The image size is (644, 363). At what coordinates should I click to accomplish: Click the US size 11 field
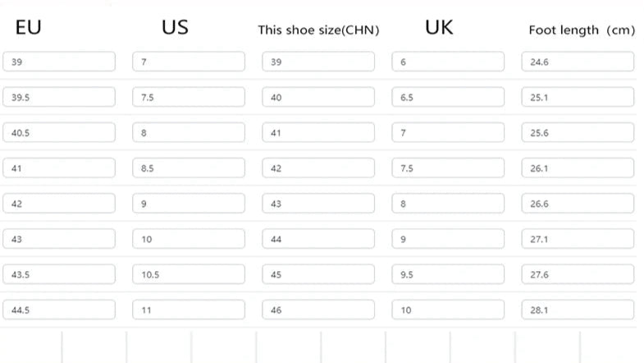tap(189, 310)
